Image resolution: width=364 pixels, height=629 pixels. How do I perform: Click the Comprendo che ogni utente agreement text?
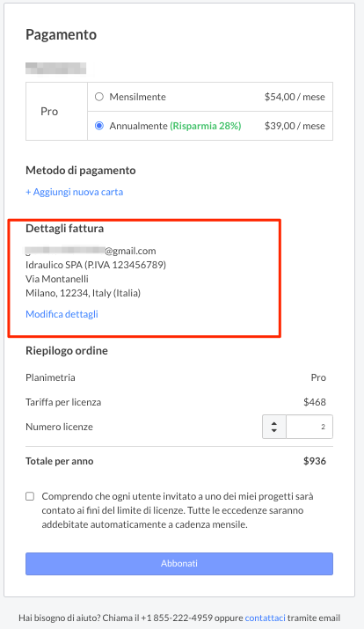(178, 510)
